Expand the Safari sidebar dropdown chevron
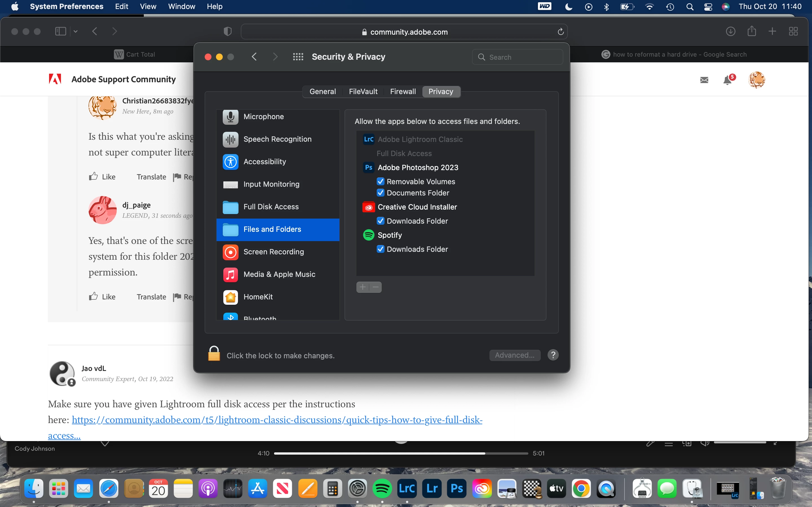The image size is (812, 507). (x=76, y=32)
